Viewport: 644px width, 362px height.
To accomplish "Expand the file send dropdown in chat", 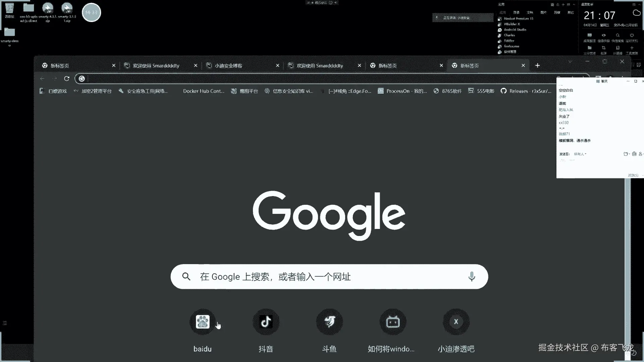I will 626,154.
